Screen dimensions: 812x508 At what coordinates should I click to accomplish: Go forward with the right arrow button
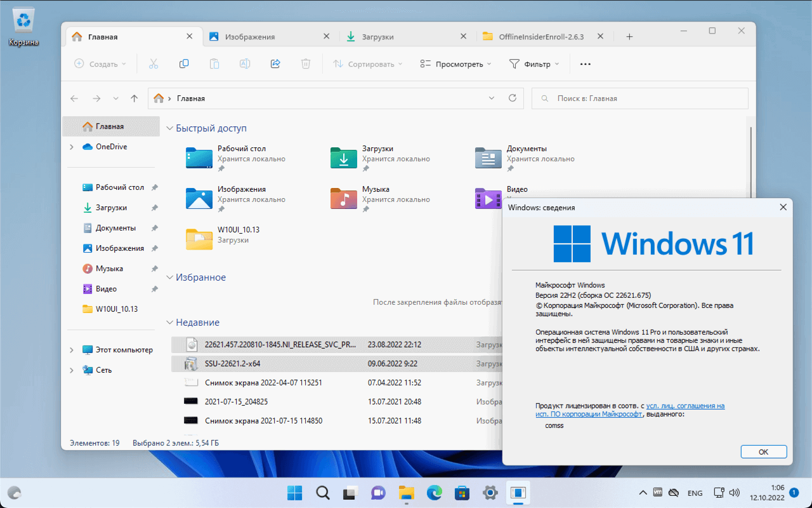click(96, 98)
